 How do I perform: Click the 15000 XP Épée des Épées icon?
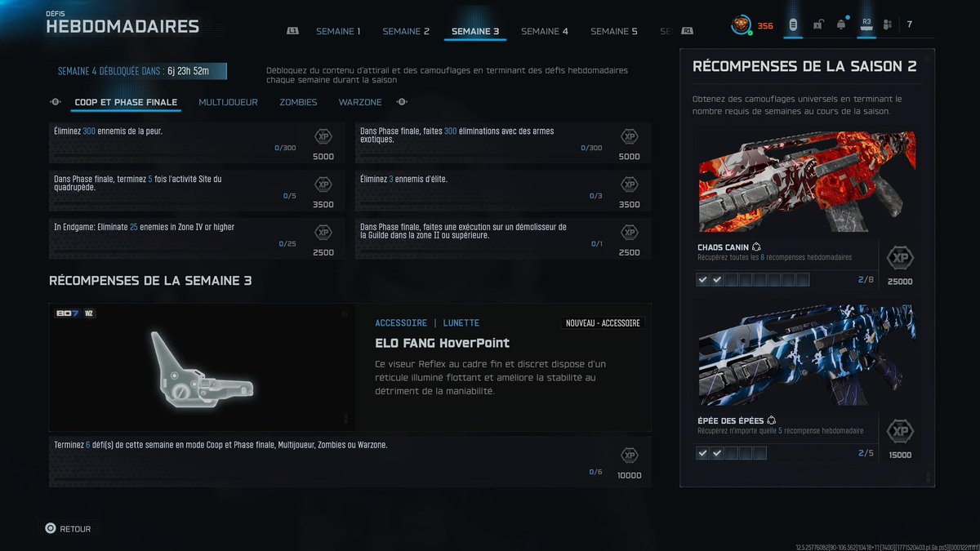click(x=900, y=432)
